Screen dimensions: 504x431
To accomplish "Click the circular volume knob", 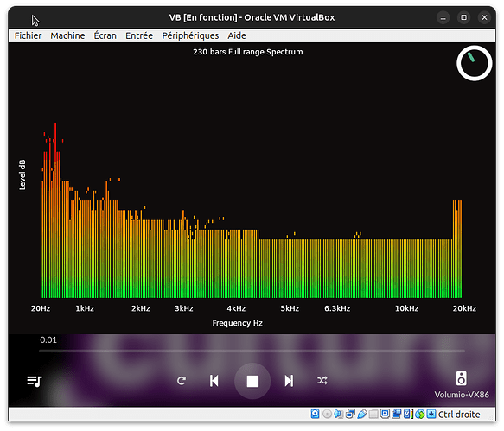I will pyautogui.click(x=474, y=63).
